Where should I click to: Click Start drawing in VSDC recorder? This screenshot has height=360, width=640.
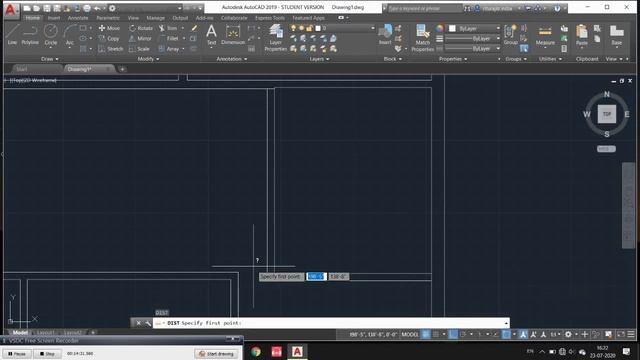pyautogui.click(x=216, y=353)
